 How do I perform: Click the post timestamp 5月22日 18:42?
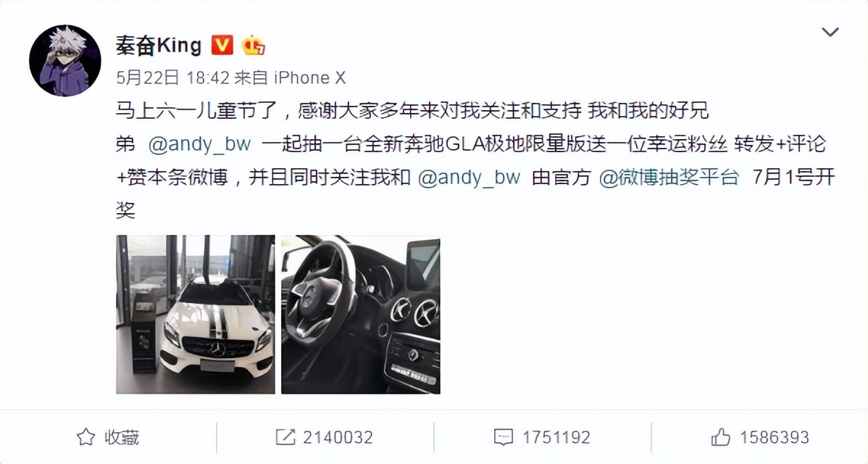click(x=172, y=78)
